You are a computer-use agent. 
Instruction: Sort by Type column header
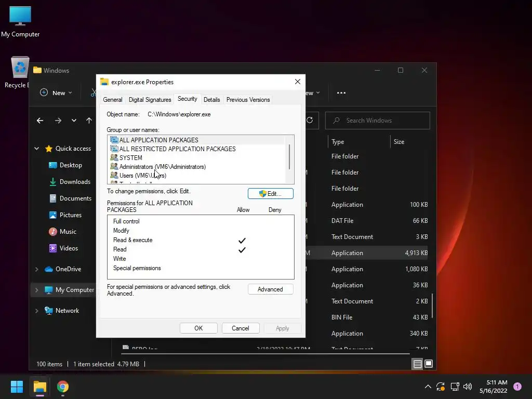pyautogui.click(x=359, y=142)
